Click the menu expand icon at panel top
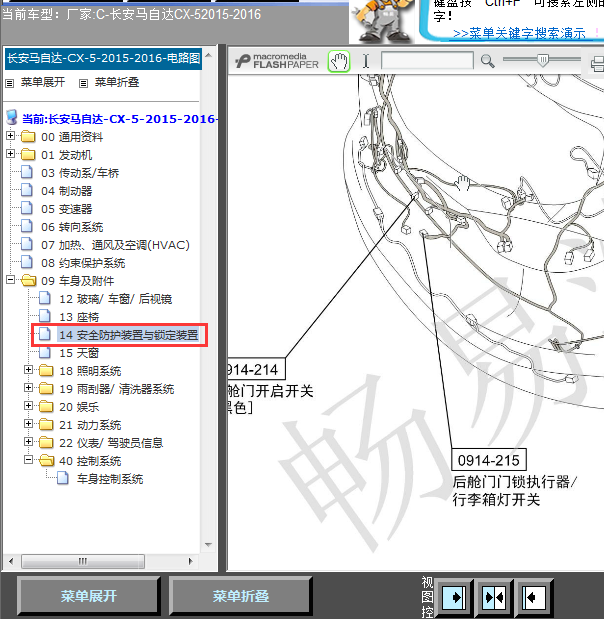604x619 pixels. 9,83
